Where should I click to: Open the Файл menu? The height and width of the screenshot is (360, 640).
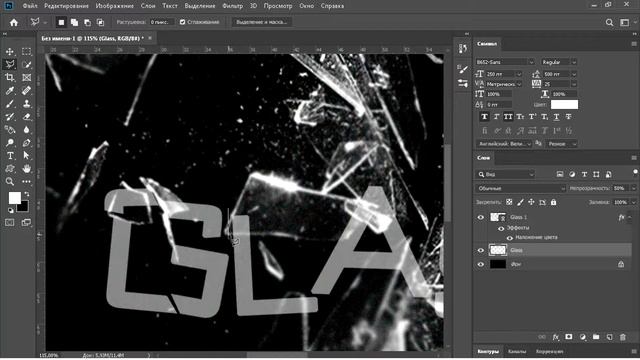pyautogui.click(x=30, y=6)
